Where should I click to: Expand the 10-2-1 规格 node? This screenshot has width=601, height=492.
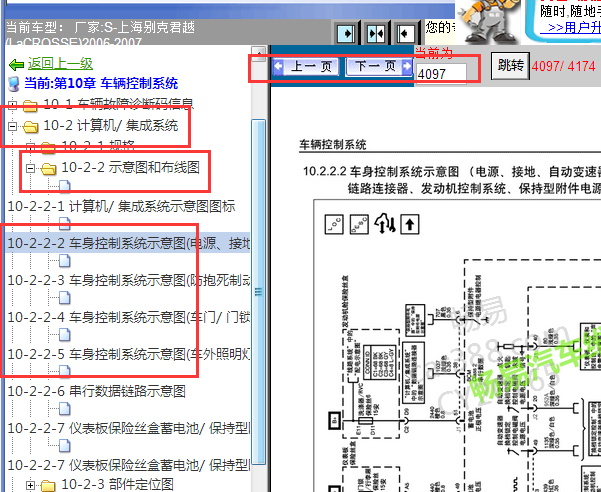[x=30, y=146]
